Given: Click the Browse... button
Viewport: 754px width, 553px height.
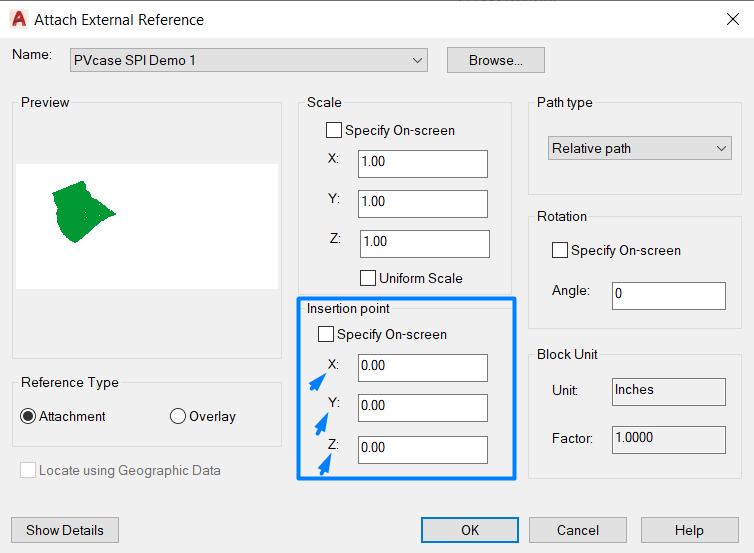Looking at the screenshot, I should [x=495, y=60].
